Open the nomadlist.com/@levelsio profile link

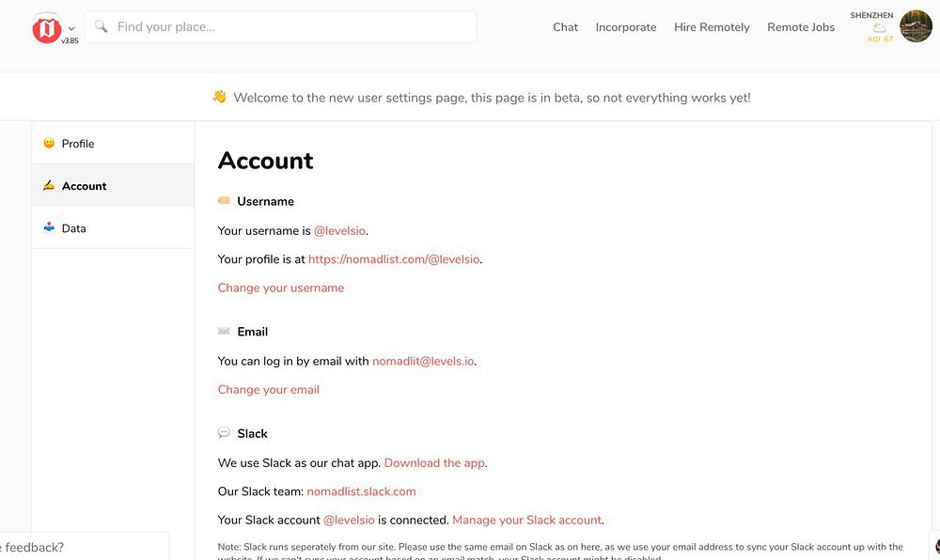click(394, 259)
